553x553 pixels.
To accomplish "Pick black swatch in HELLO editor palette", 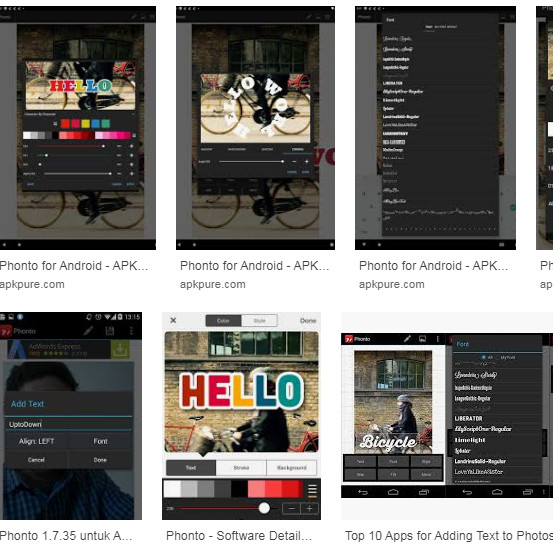I will pos(239,489).
